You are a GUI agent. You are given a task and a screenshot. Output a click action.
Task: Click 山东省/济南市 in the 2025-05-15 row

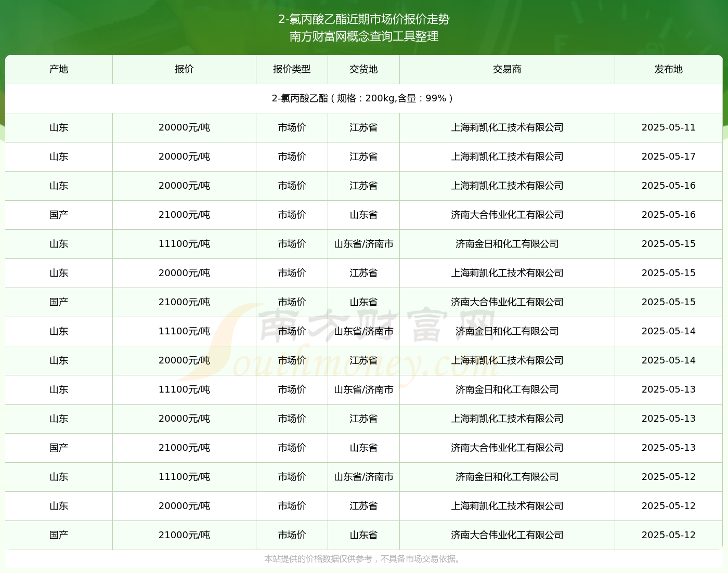(363, 244)
